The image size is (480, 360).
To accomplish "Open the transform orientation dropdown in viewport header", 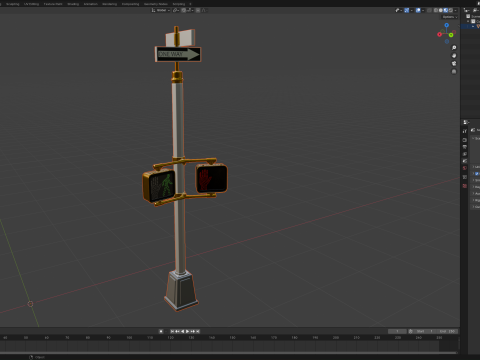I will 161,10.
